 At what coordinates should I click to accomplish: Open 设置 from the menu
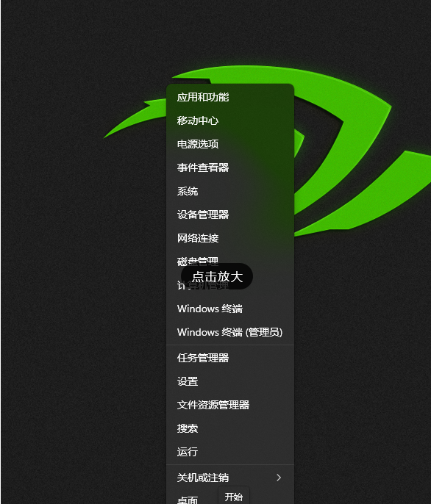click(x=230, y=381)
